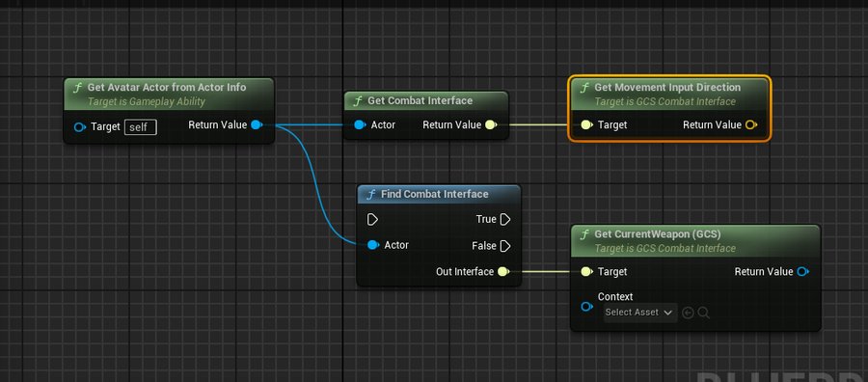
Task: Open the Select Asset dropdown
Action: (640, 313)
